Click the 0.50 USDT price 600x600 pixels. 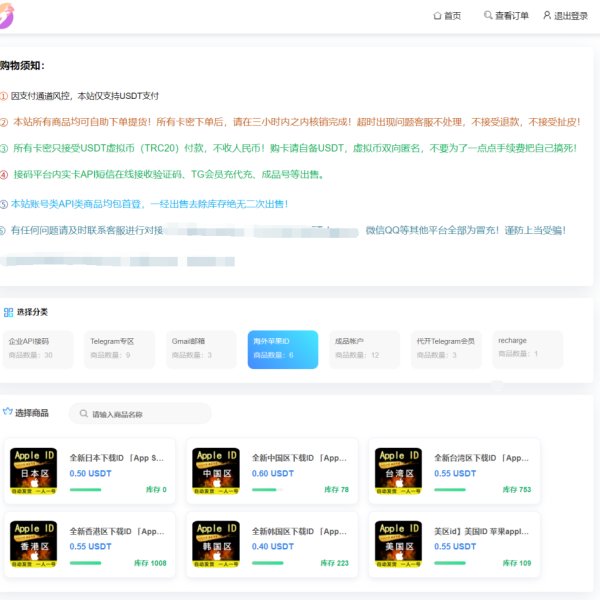[90, 473]
